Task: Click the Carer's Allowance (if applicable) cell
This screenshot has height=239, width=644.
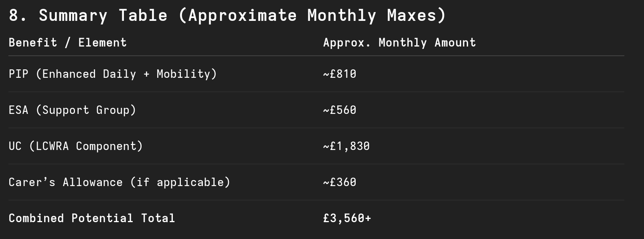Action: (119, 182)
